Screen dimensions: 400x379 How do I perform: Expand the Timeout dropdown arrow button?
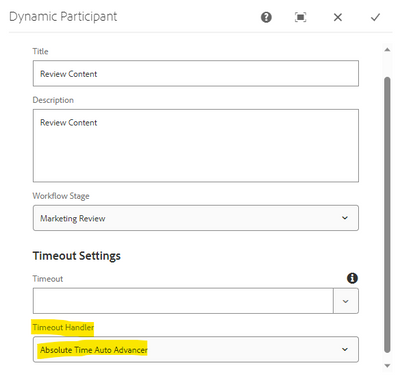[346, 301]
